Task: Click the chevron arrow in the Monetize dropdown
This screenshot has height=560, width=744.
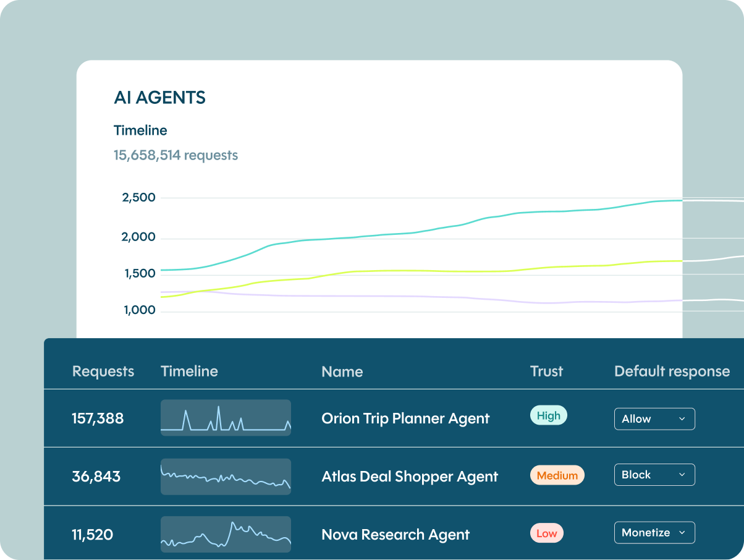Action: coord(682,532)
